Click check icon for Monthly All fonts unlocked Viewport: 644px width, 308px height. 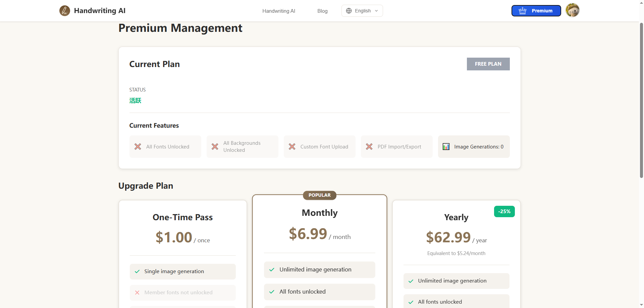pos(272,292)
